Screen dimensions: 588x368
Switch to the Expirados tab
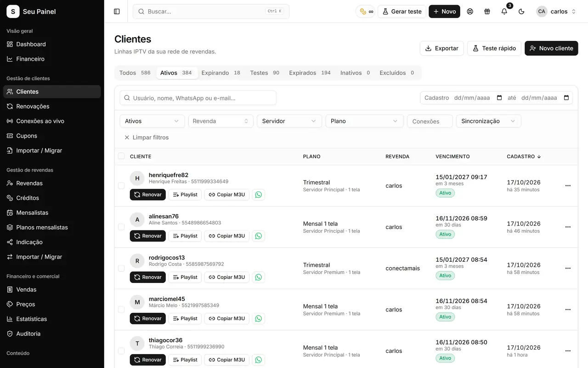(310, 73)
